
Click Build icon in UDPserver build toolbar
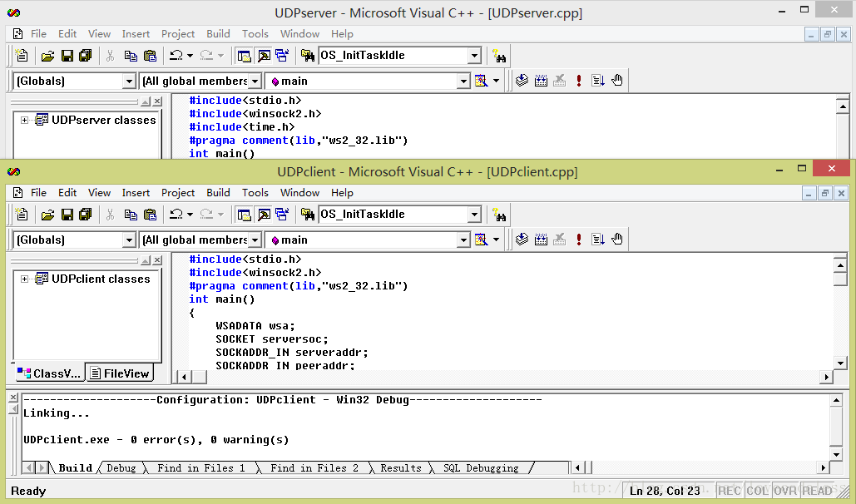tap(541, 81)
